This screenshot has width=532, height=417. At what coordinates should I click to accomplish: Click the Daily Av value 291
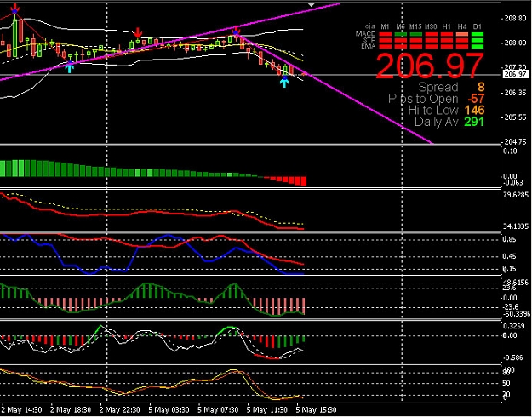pos(474,122)
